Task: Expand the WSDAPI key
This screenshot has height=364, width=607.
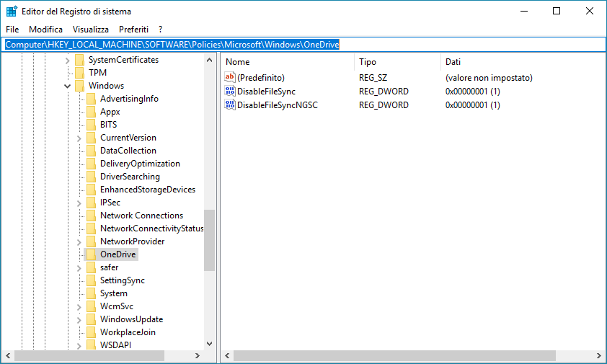Action: [x=79, y=346]
